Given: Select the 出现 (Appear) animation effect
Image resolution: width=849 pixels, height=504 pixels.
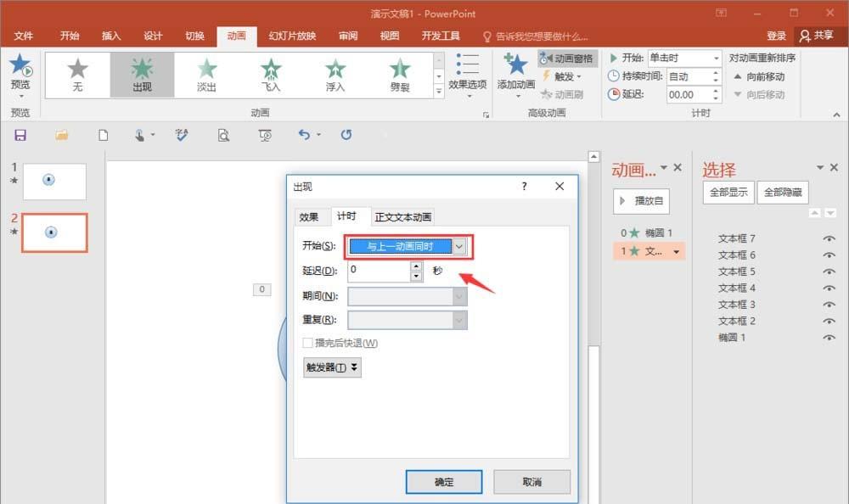Looking at the screenshot, I should click(142, 74).
